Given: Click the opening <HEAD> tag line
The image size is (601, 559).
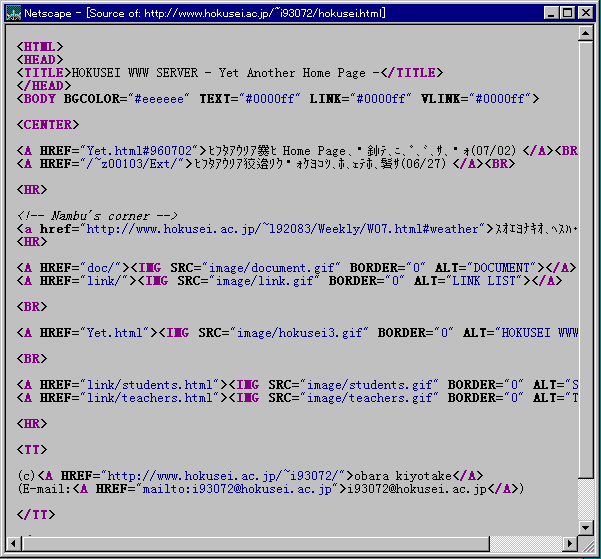Looking at the screenshot, I should (39, 60).
